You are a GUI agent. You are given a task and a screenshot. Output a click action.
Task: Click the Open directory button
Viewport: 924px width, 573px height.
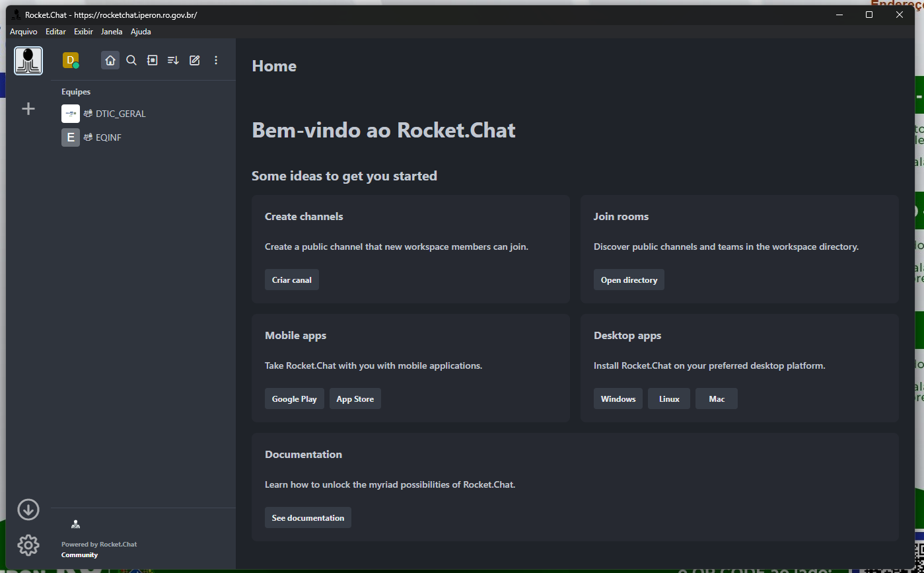click(629, 280)
